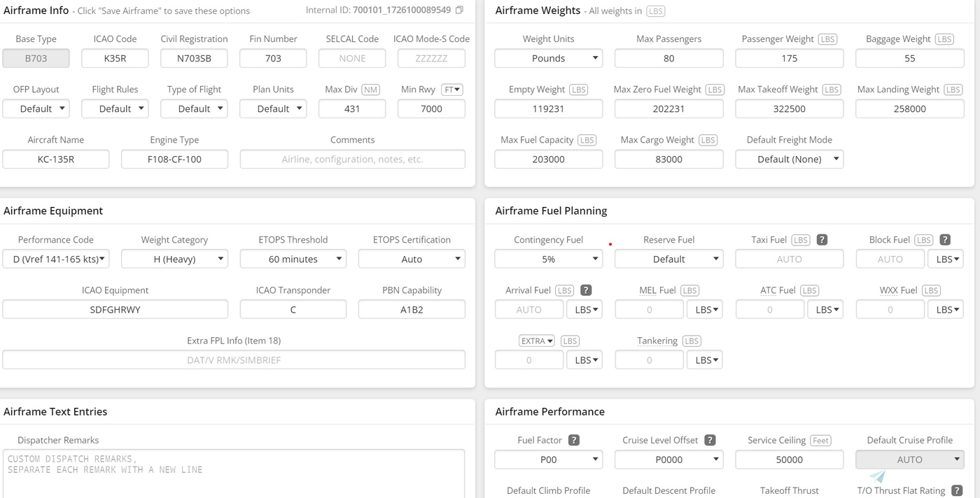Image resolution: width=980 pixels, height=498 pixels.
Task: Select the Min Rwy unit FT dropdown
Action: pos(451,90)
